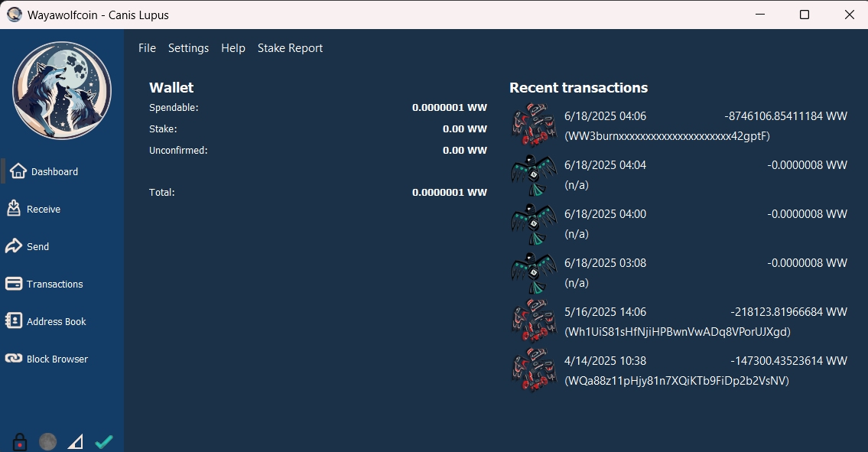Click the Dashboard home icon
The image size is (868, 452).
18,171
